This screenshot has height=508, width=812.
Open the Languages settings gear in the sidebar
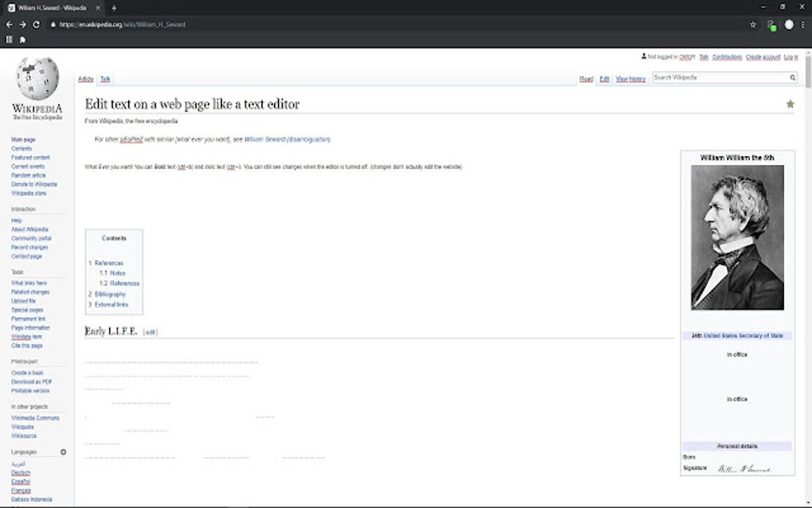[x=64, y=451]
